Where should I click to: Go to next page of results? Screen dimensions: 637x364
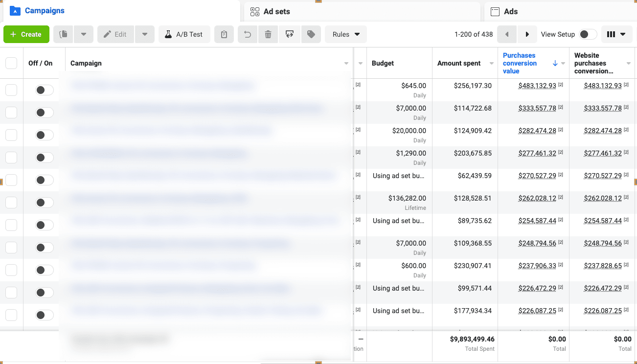(527, 34)
